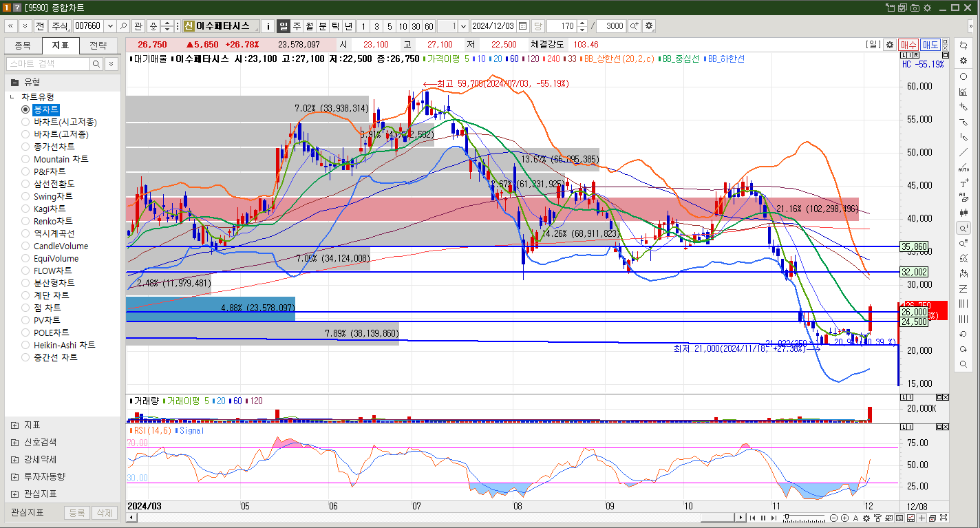The image size is (980, 528).
Task: Open toolbar settings gear icon
Action: (x=649, y=26)
